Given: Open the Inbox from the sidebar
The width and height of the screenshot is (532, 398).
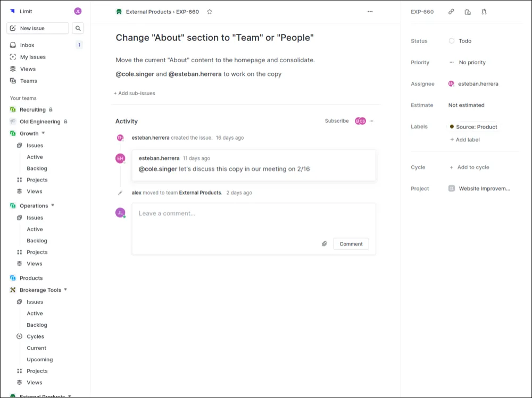Looking at the screenshot, I should coord(26,45).
